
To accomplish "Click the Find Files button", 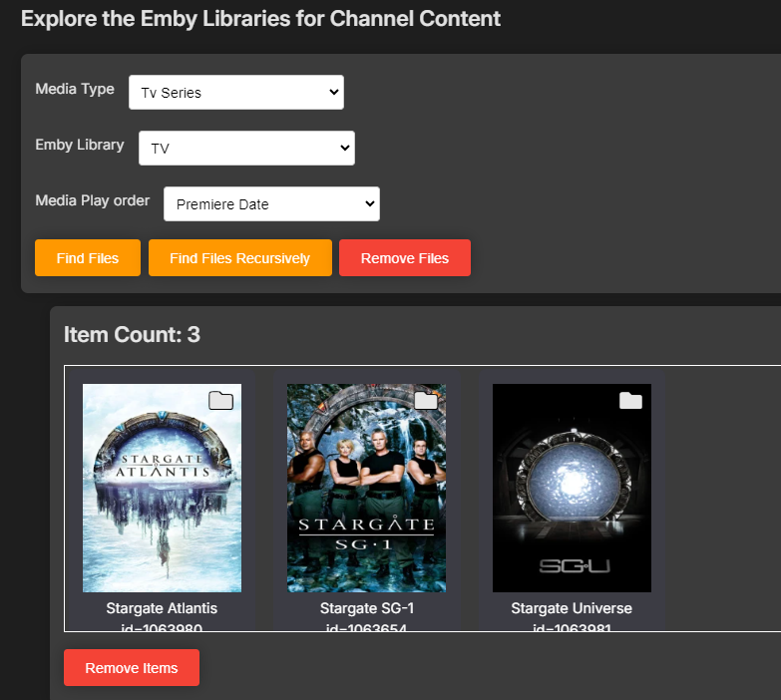I will pos(88,258).
